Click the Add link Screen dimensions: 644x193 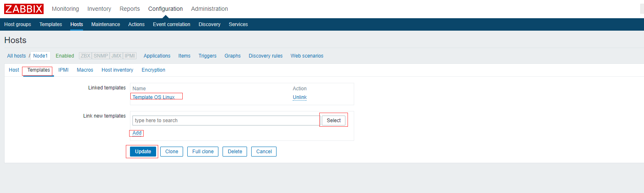pos(137,133)
